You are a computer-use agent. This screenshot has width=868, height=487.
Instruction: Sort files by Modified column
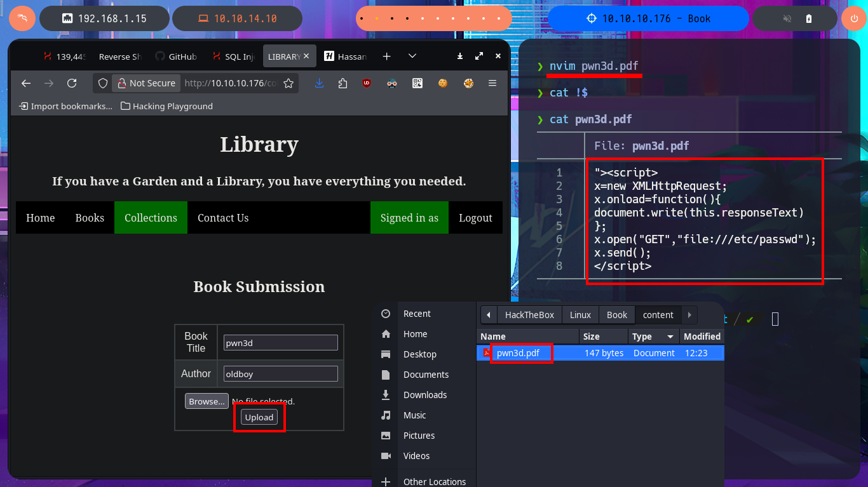(702, 337)
